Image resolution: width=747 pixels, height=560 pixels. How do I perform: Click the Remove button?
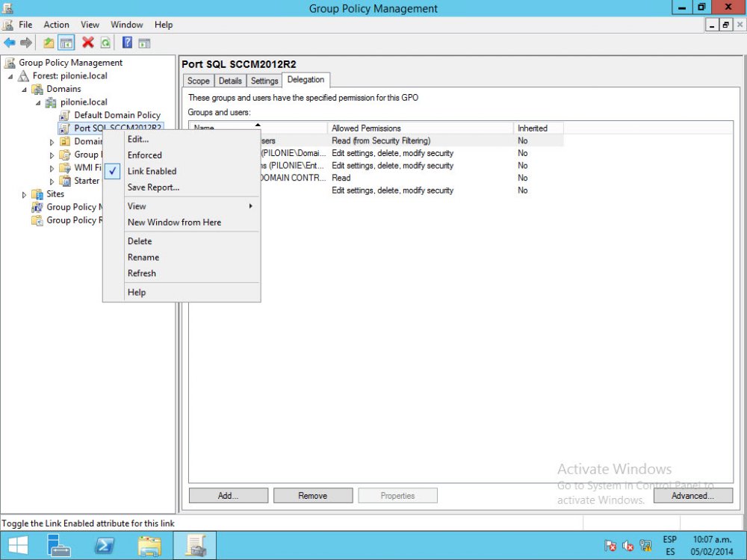(x=313, y=496)
